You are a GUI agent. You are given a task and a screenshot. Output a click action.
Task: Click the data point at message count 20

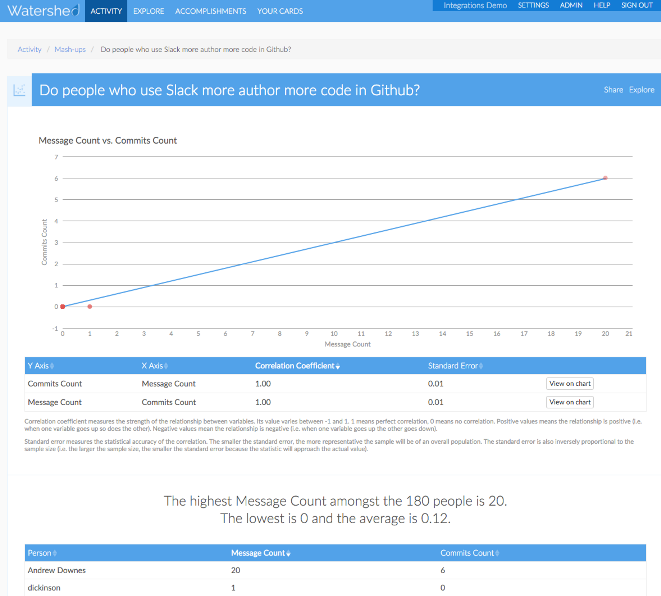tap(605, 178)
